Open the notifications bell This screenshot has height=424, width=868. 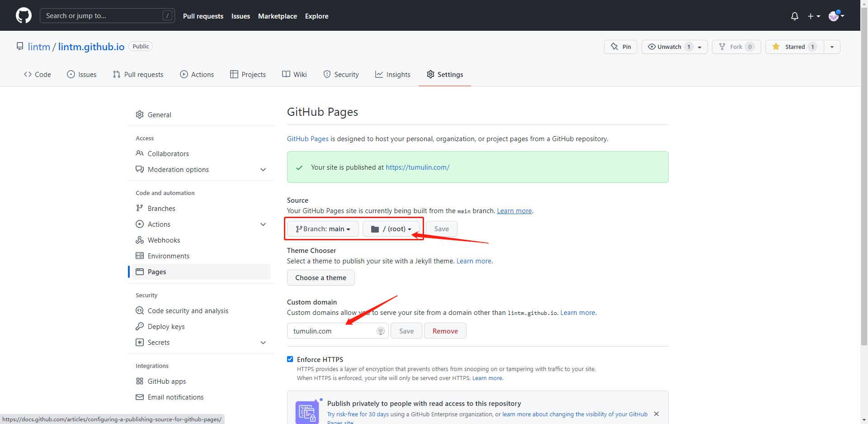794,16
